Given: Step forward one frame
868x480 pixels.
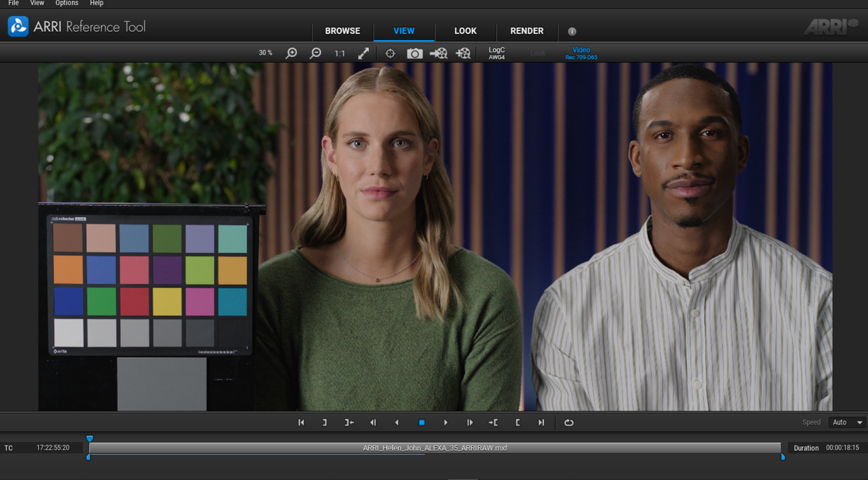Looking at the screenshot, I should 469,422.
